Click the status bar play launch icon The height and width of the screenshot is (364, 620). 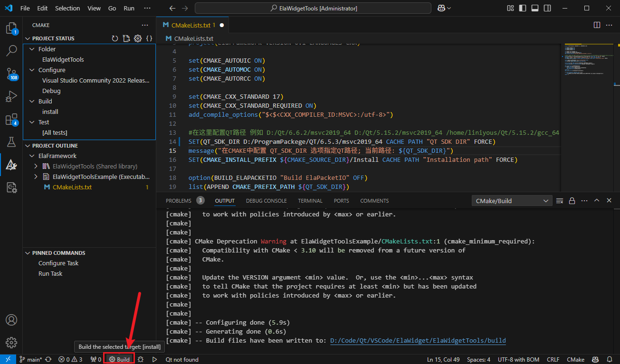point(154,359)
